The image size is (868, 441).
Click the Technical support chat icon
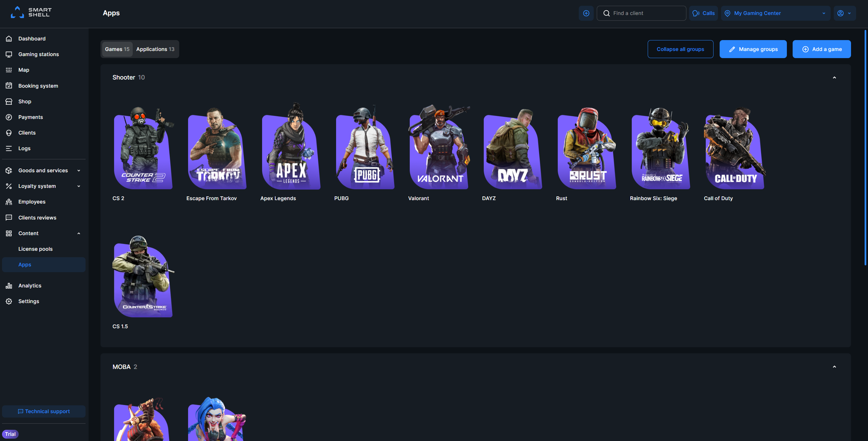point(20,411)
